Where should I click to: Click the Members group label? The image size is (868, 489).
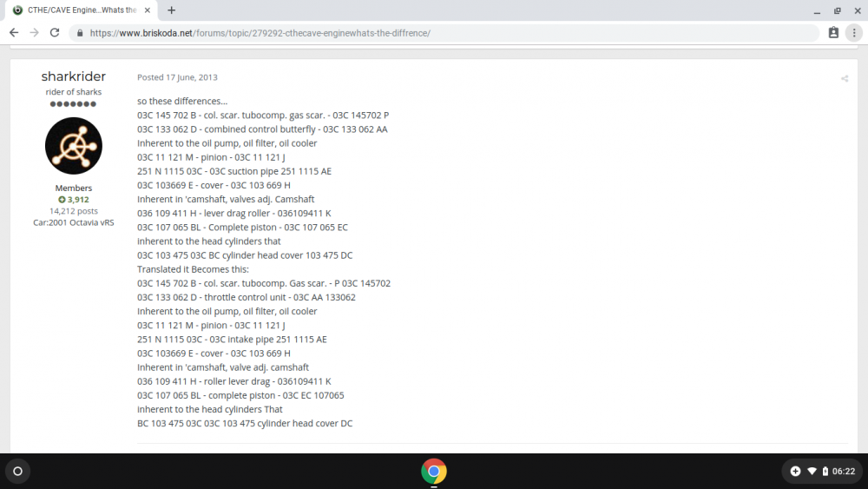pos(74,188)
